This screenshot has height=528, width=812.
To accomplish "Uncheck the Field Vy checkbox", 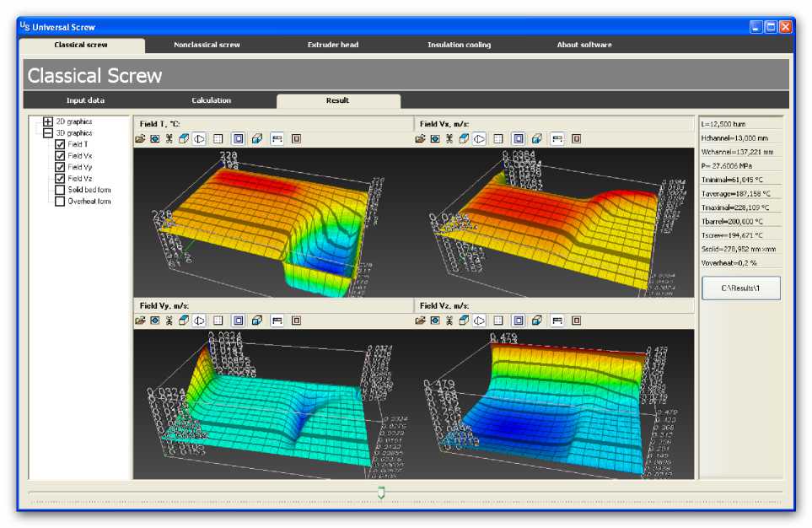I will [x=60, y=167].
